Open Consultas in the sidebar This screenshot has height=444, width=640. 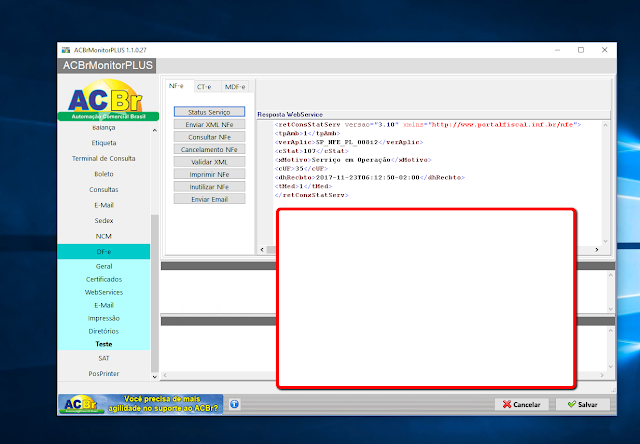[x=104, y=189]
